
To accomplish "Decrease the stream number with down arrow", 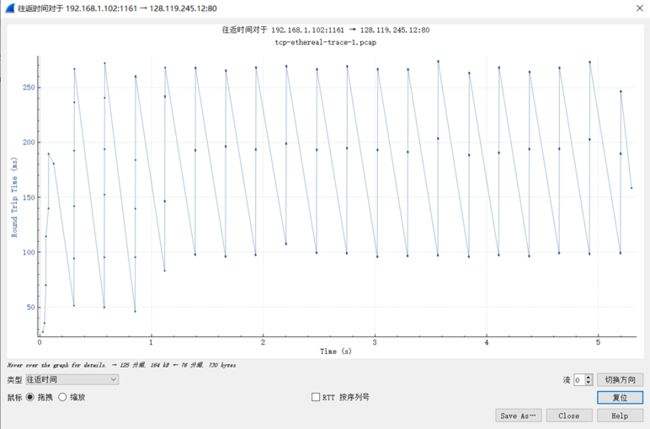I will tap(589, 382).
